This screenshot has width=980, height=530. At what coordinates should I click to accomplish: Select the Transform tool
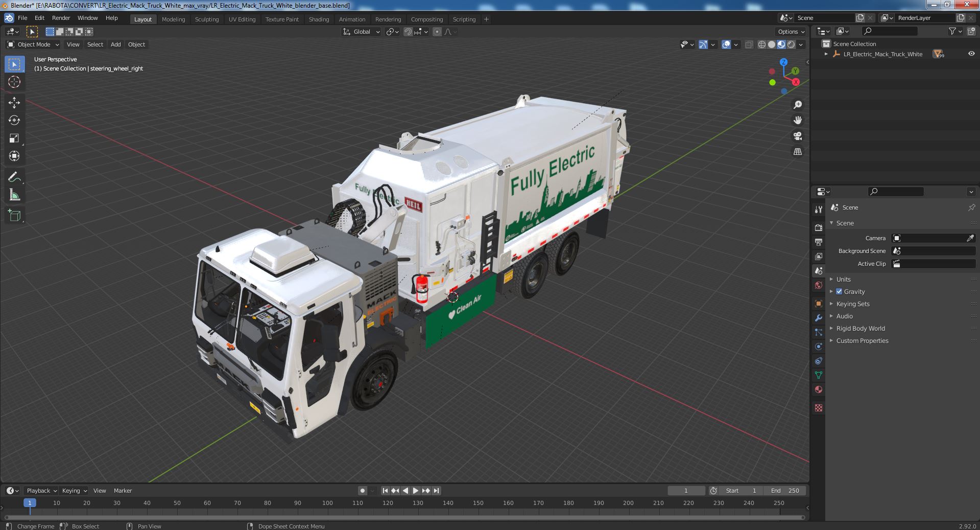coord(14,156)
